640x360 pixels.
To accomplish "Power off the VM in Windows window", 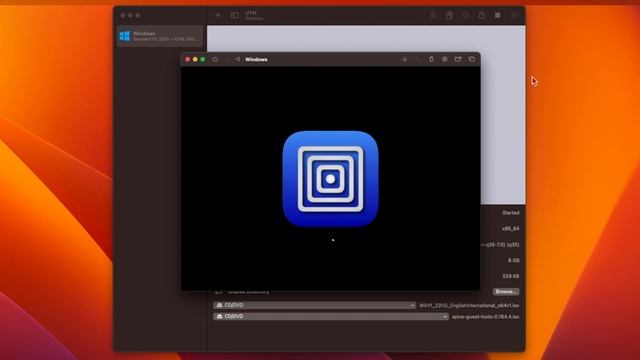I will (x=215, y=60).
